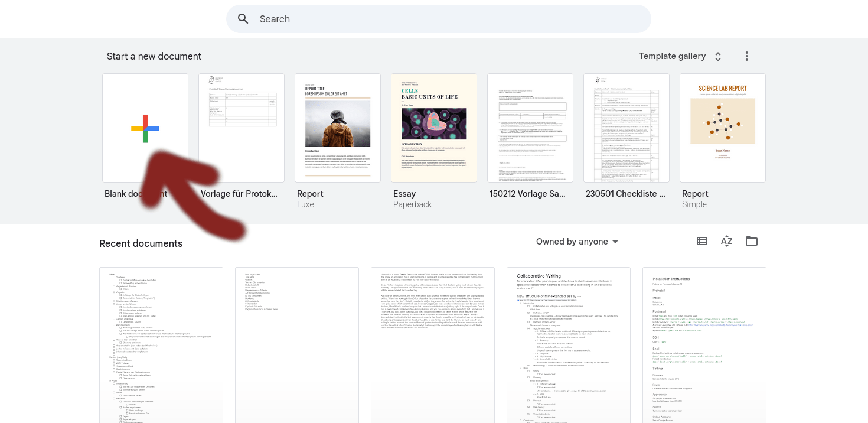This screenshot has height=423, width=868.
Task: Click the 150212 Vorlage Sa... label
Action: (527, 194)
